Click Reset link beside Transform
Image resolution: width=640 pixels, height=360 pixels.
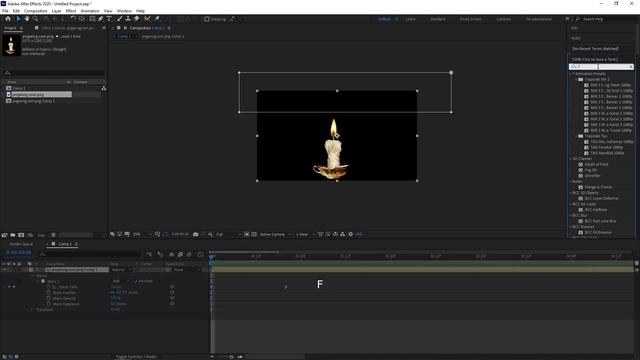pyautogui.click(x=115, y=309)
